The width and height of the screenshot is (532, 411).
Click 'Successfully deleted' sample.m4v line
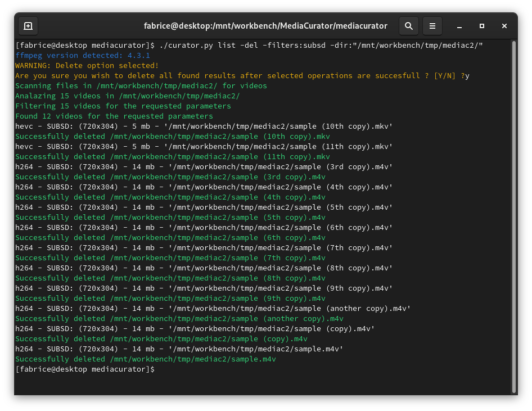click(145, 359)
